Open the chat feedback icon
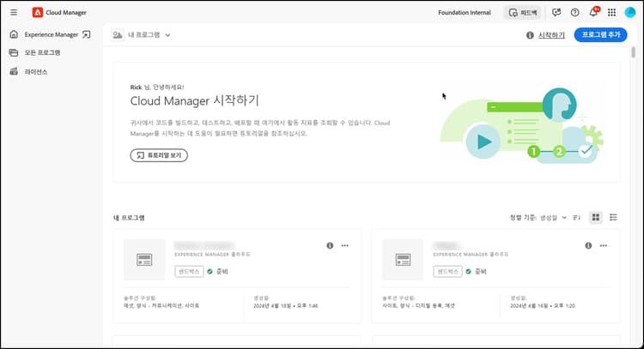 pyautogui.click(x=556, y=13)
